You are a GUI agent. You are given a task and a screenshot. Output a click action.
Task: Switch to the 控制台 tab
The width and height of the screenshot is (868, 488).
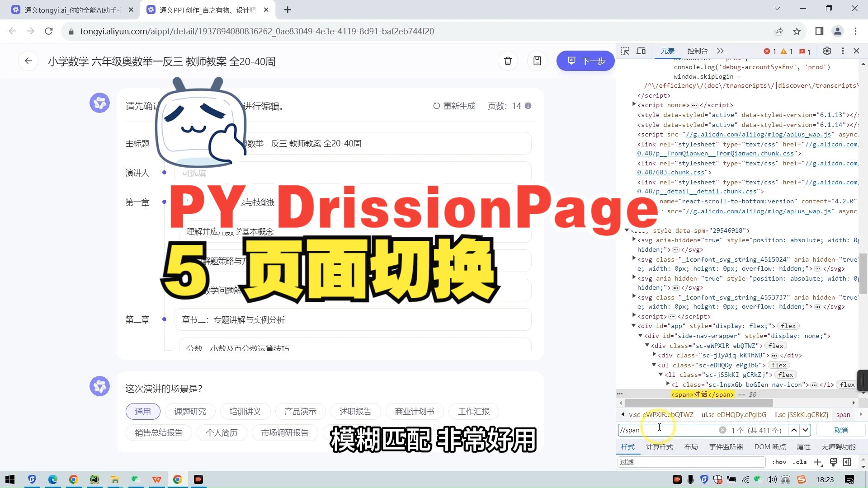pyautogui.click(x=697, y=51)
